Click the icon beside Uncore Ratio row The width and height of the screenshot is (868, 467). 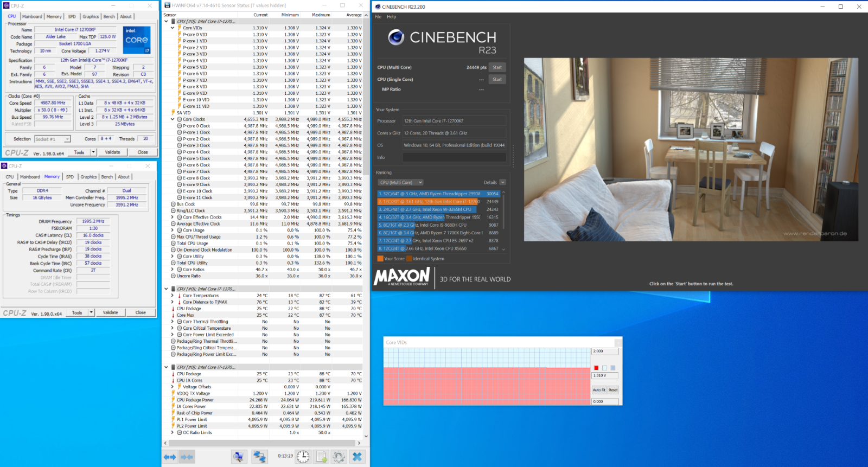[173, 276]
